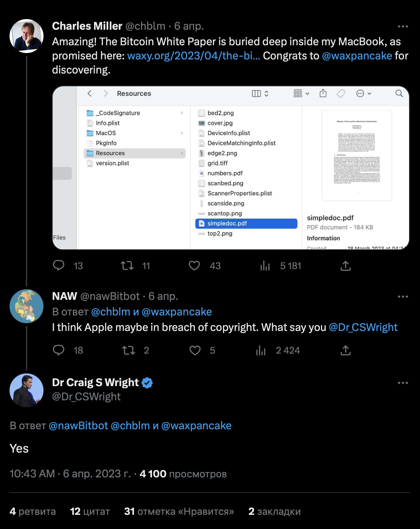Open more options for Charles Miller's tweet
Viewport: 420px width, 529px height.
(403, 27)
